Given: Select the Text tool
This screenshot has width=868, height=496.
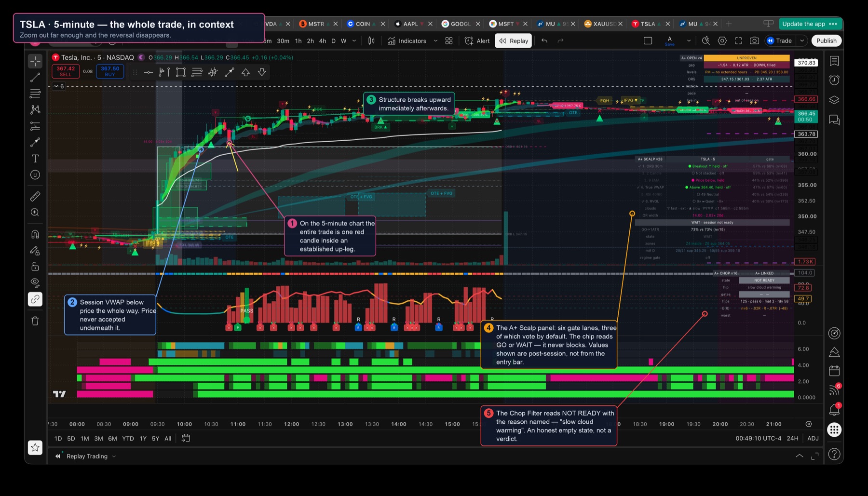Looking at the screenshot, I should point(35,159).
